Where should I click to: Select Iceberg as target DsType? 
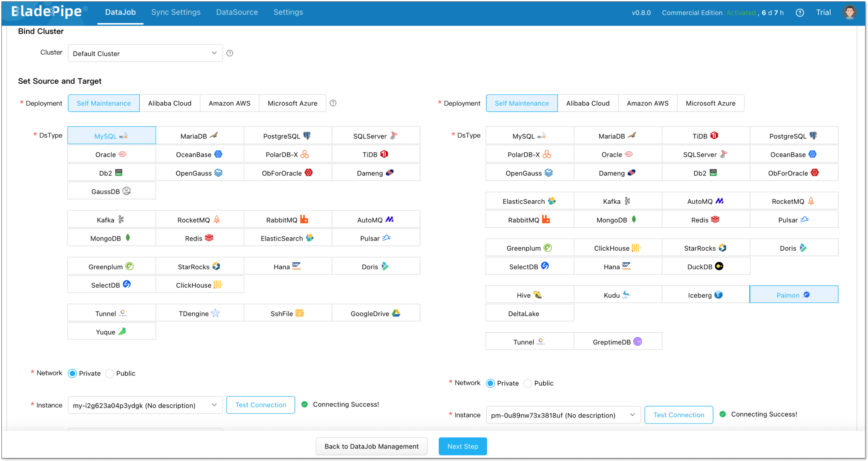pos(705,295)
